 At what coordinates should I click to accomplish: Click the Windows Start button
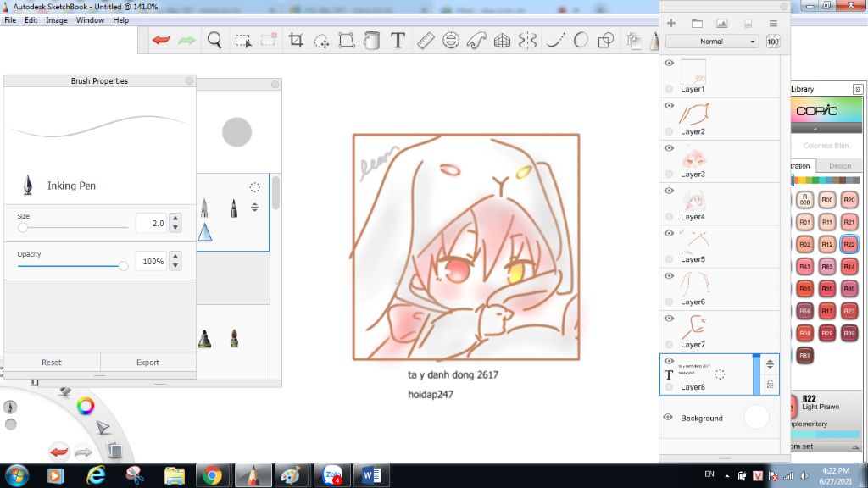click(x=17, y=475)
